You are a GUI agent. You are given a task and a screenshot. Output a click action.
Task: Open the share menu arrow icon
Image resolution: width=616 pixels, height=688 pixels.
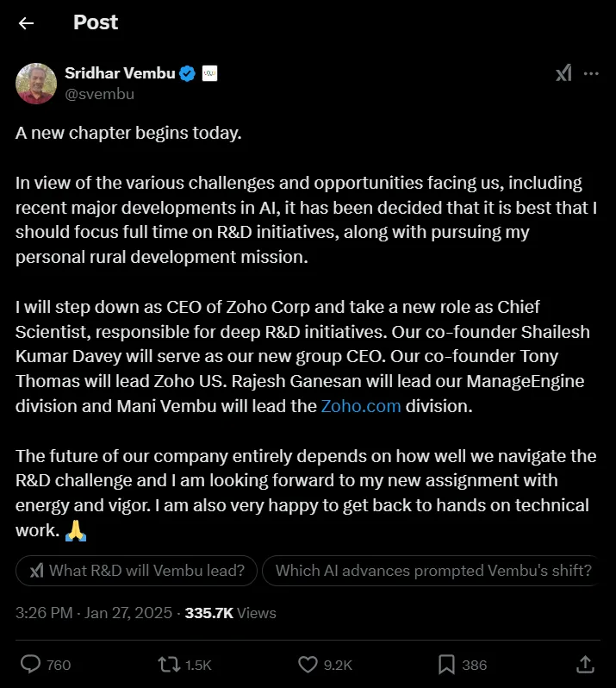[x=585, y=665]
